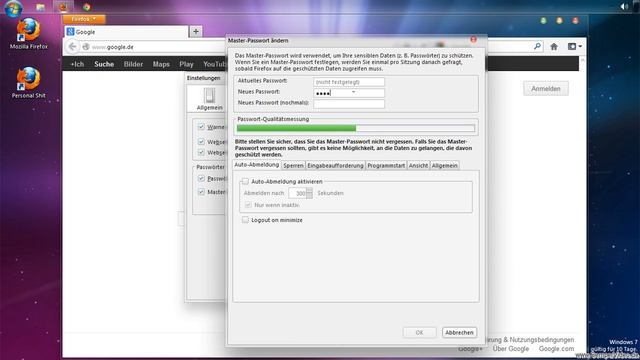640x360 pixels.
Task: Toggle the Passwörter speichern checkbox in Einstellungen
Action: pyautogui.click(x=201, y=178)
